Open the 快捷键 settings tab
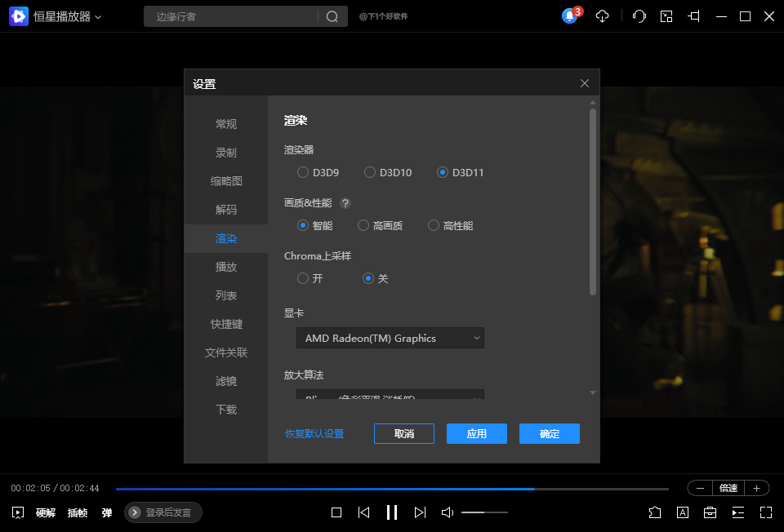784x532 pixels. (x=226, y=324)
